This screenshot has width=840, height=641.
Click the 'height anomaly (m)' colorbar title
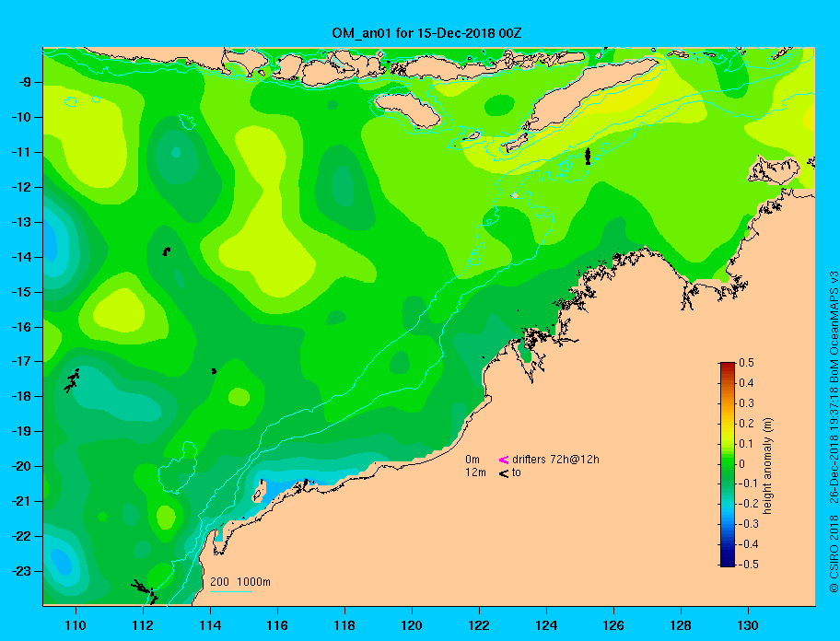tap(768, 466)
